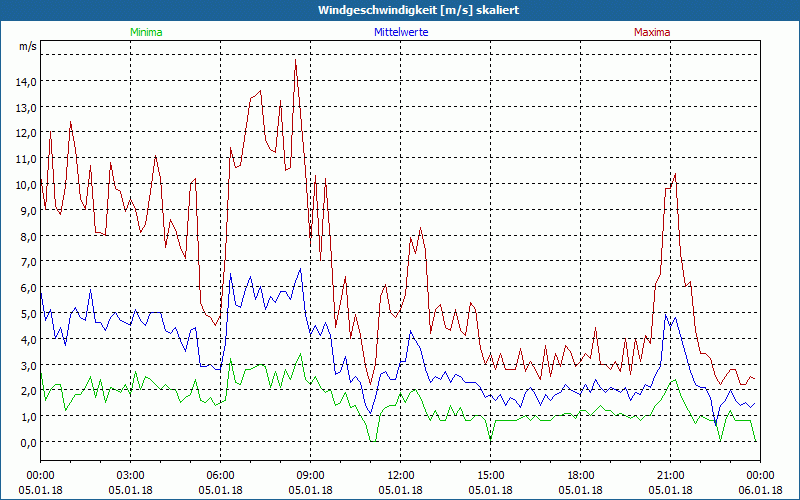Click the 5,0 y-axis value
The height and width of the screenshot is (500, 800).
(x=30, y=313)
